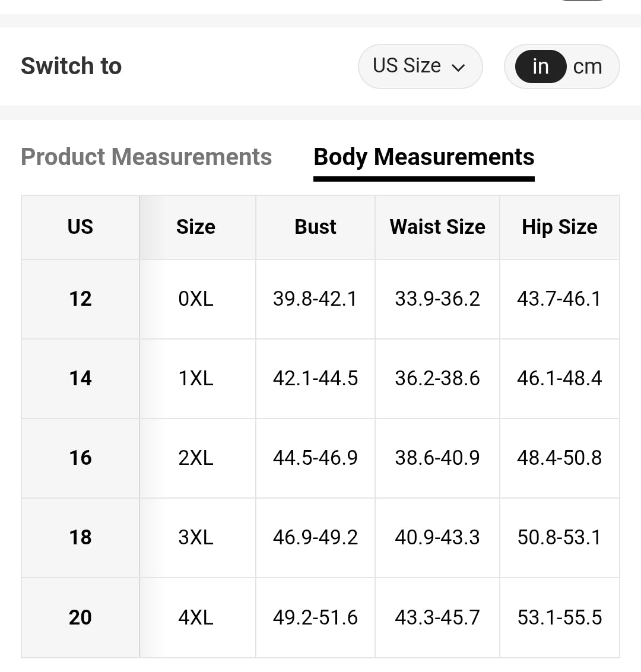This screenshot has height=672, width=641.
Task: Switch to the Product Measurements tab
Action: tap(146, 157)
